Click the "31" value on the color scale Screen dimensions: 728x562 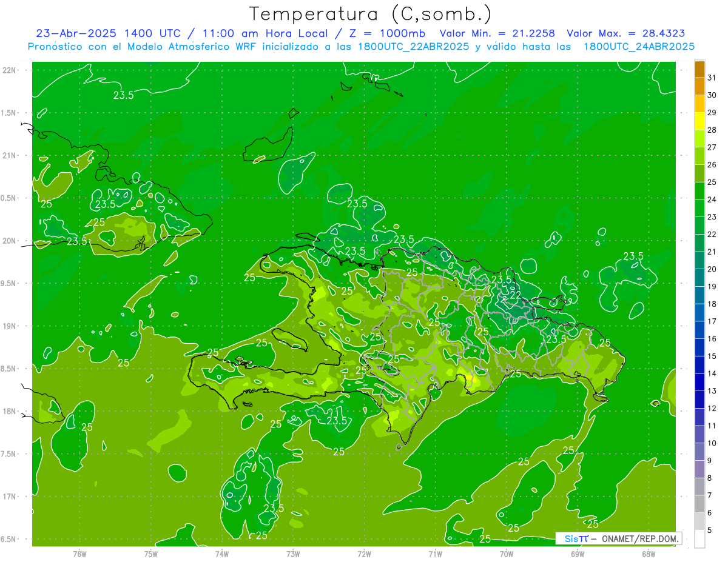712,78
